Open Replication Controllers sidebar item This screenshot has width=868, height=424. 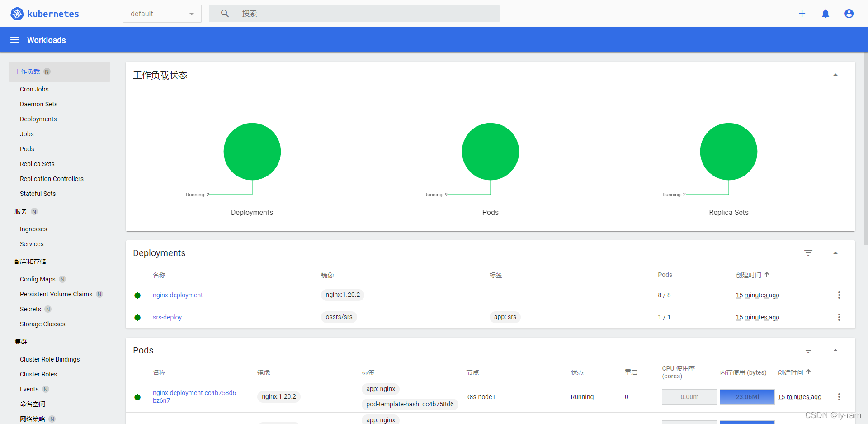pyautogui.click(x=52, y=179)
